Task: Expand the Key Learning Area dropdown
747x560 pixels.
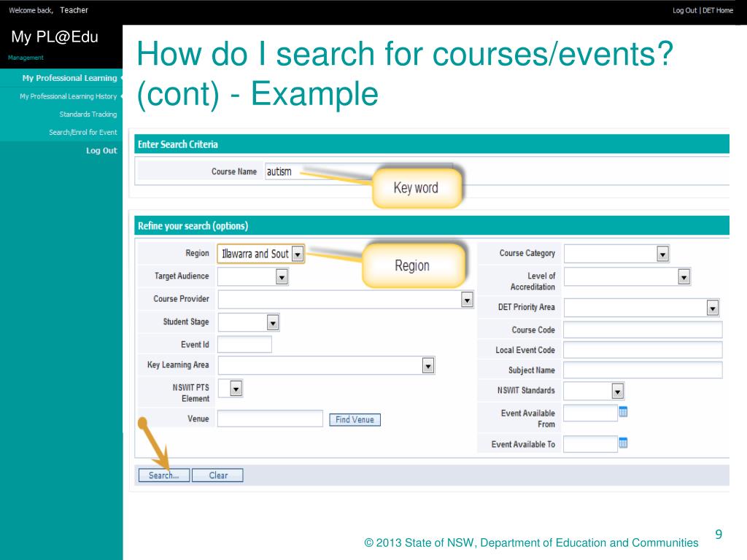Action: [427, 366]
